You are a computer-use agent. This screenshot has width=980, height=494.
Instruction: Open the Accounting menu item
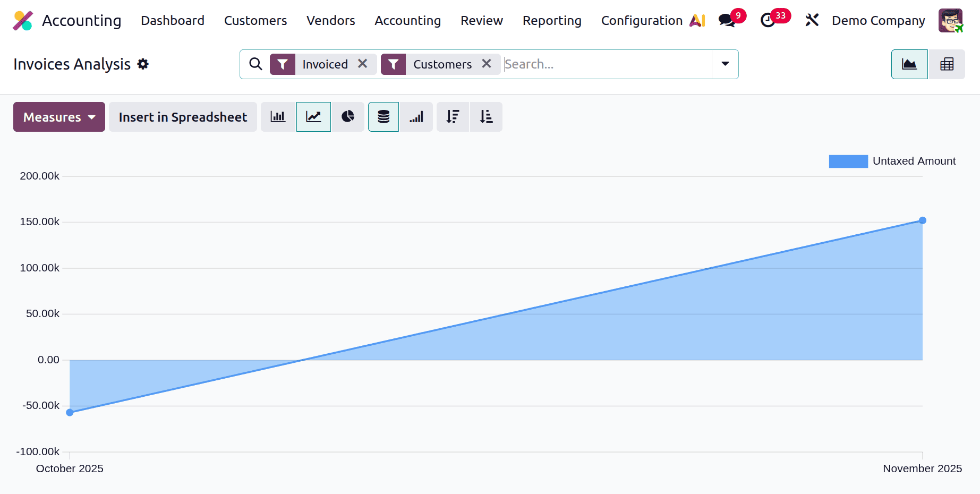pos(408,21)
